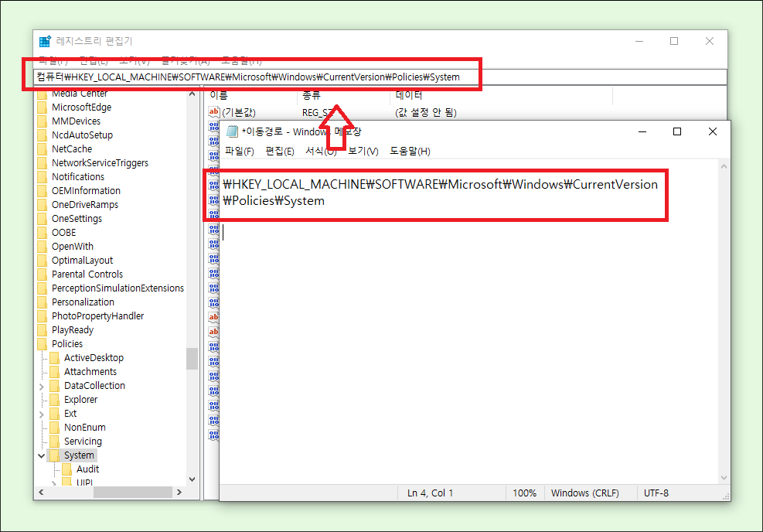Image resolution: width=763 pixels, height=532 pixels.
Task: Expand the DataCollection registry key
Action: (42, 387)
